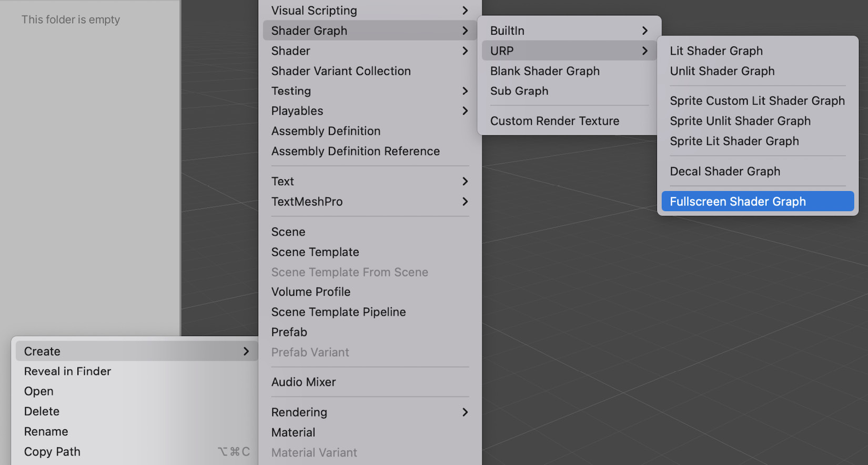Create an Unlit Shader Graph
The width and height of the screenshot is (868, 465).
point(758,71)
